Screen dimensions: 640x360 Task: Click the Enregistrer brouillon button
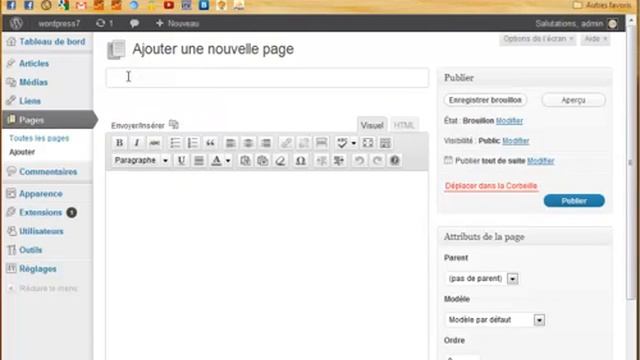pyautogui.click(x=485, y=100)
